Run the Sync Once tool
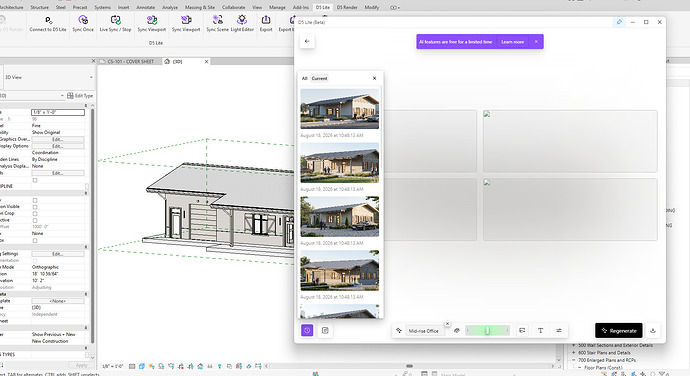690x376 pixels. coord(83,20)
